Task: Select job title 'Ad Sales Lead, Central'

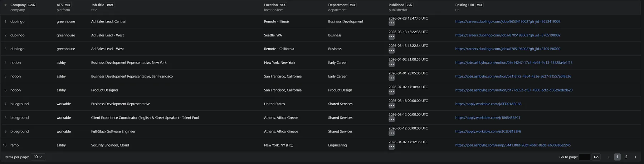Action: point(108,21)
